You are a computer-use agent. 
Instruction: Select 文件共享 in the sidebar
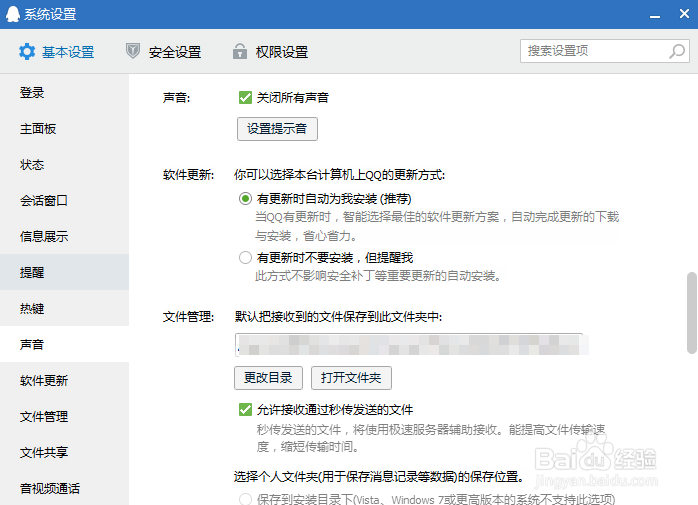65,452
